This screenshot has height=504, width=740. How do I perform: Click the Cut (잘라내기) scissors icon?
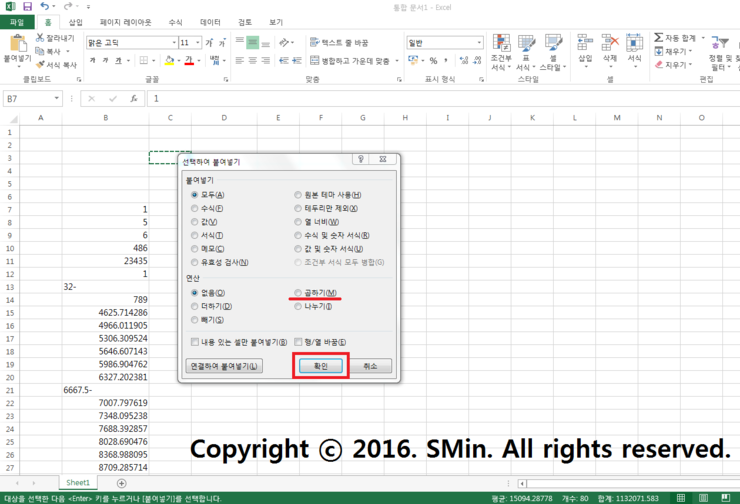click(40, 38)
